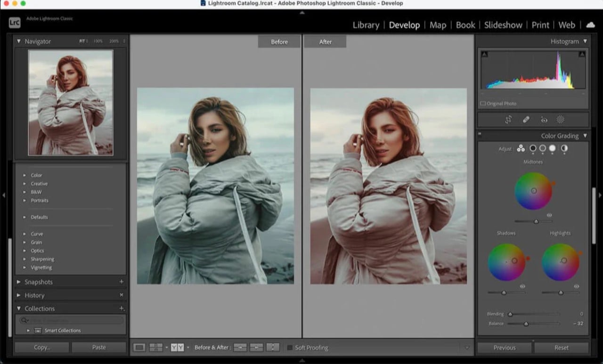This screenshot has height=364, width=603.
Task: Switch to Loupe view in toolbar
Action: 139,348
